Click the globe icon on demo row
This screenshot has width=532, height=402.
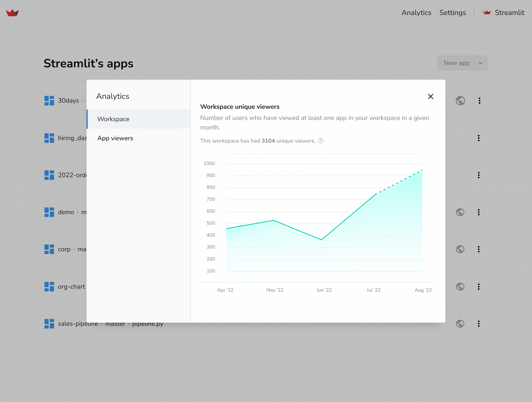click(460, 212)
